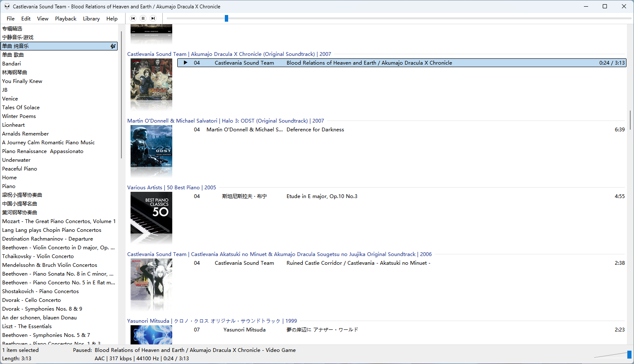Screen dimensions: 634x364
Task: Open Lang Lang plays Chopin Piano Concertos
Action: pyautogui.click(x=59, y=230)
